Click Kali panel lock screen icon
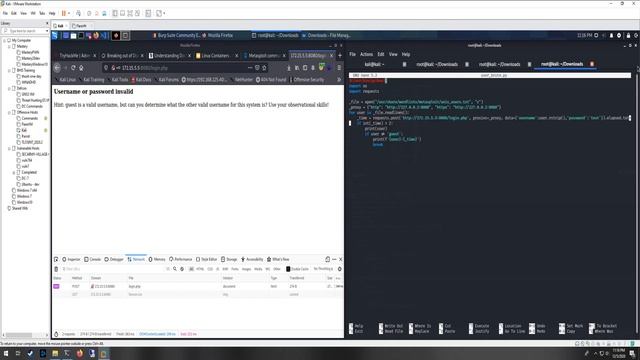640x360 pixels. pyautogui.click(x=628, y=36)
